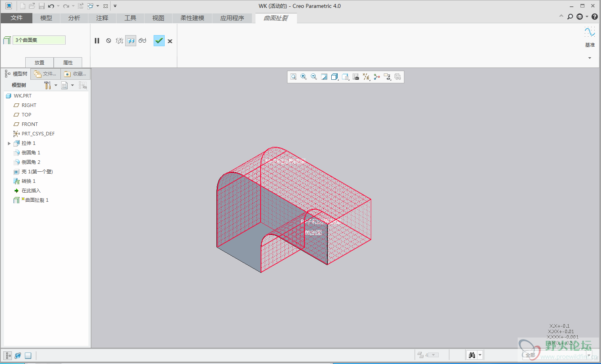Switch to the 应用程序 ribbon tab

click(232, 18)
